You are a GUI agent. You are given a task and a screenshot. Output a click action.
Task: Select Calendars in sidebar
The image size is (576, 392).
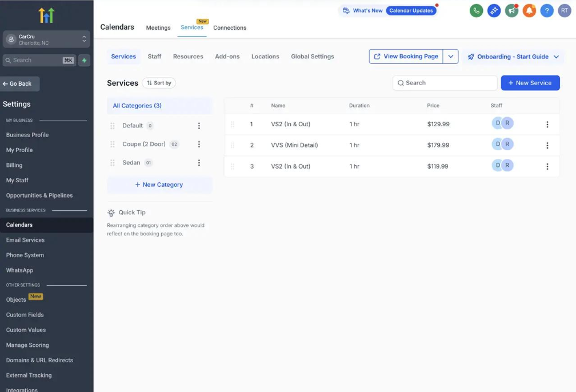point(47,225)
